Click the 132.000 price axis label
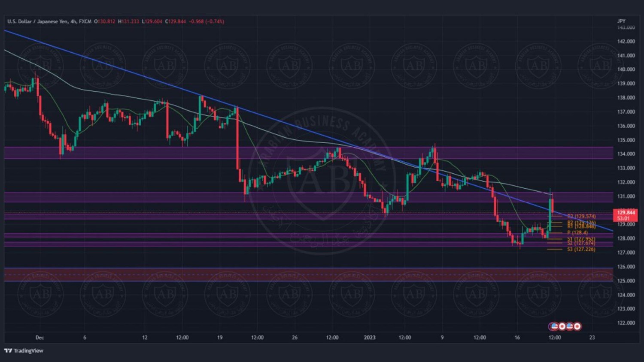The width and height of the screenshot is (644, 362). 626,182
